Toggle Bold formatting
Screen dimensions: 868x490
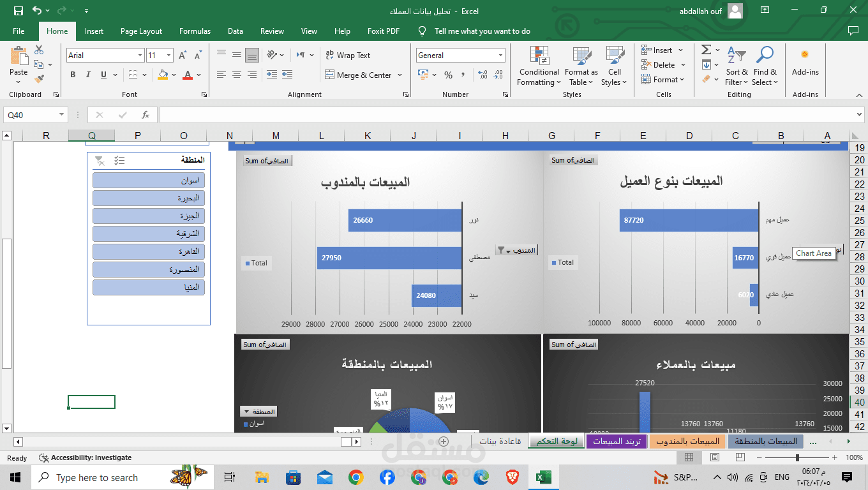[73, 75]
